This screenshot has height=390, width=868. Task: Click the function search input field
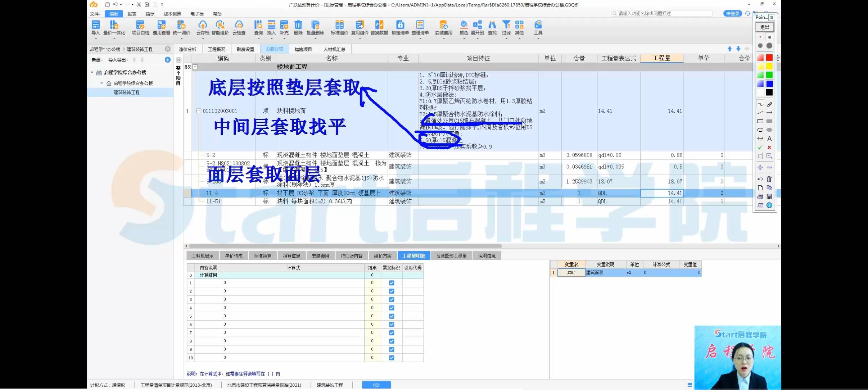point(662,13)
